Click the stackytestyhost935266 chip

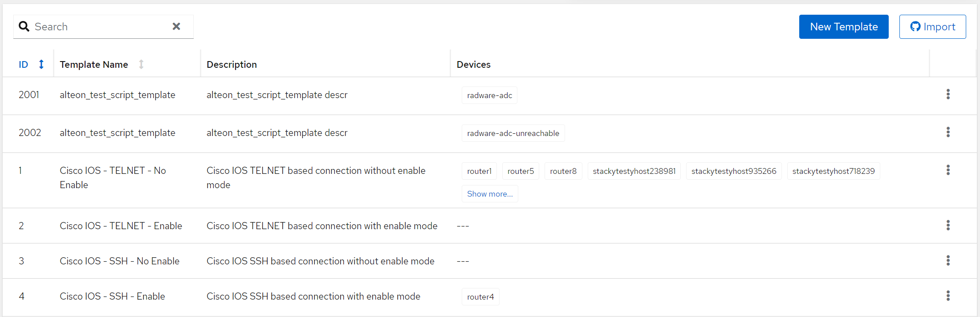pyautogui.click(x=734, y=171)
